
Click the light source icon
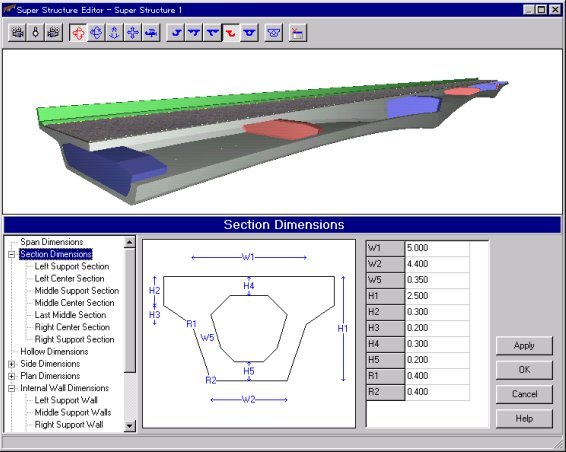(x=35, y=33)
